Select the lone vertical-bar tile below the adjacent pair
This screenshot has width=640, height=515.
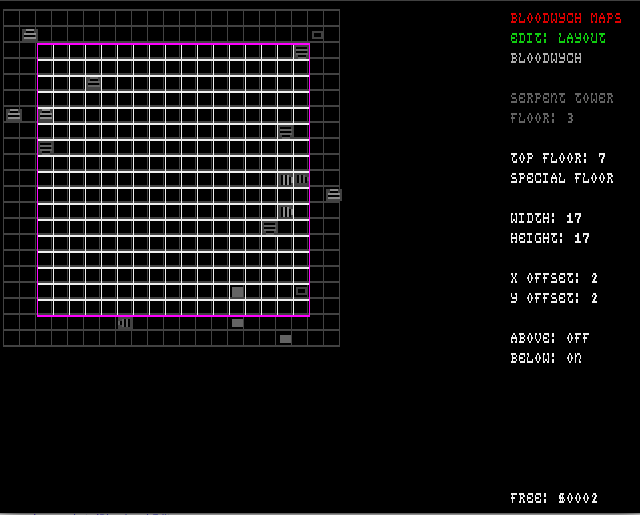click(286, 211)
